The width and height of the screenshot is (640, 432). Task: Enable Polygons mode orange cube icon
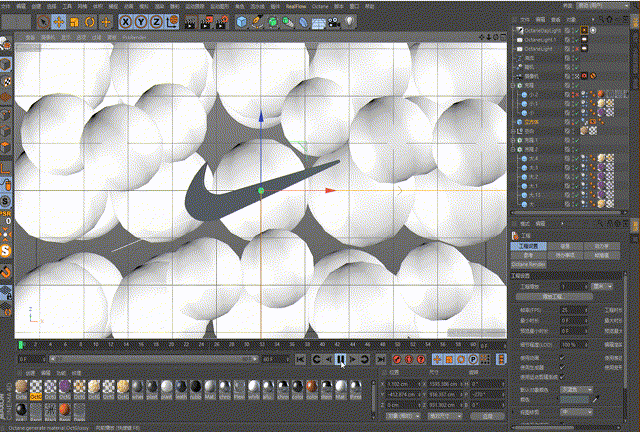click(x=6, y=147)
